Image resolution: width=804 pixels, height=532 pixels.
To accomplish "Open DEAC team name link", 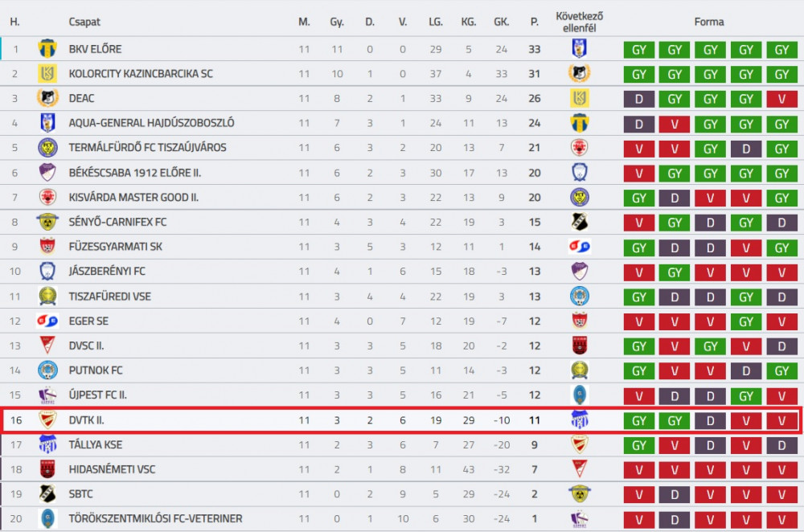I will 81,98.
